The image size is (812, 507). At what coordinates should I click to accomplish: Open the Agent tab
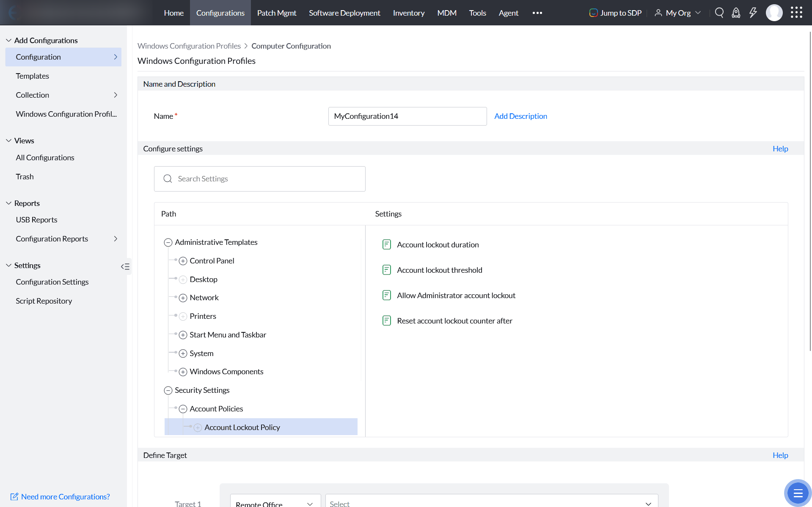coord(508,13)
